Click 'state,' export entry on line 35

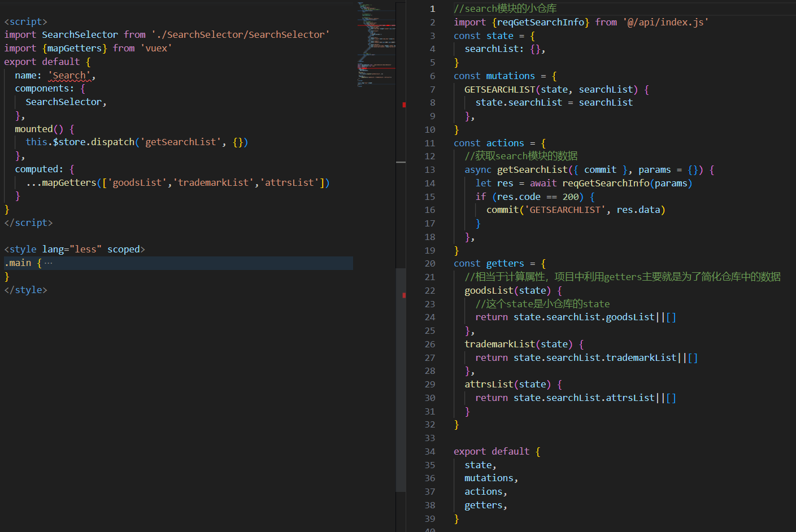coord(480,465)
